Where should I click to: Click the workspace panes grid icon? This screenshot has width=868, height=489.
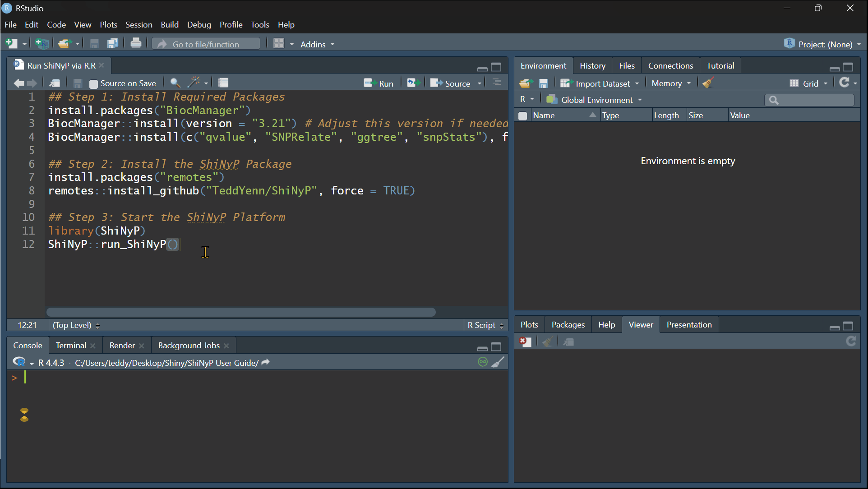279,44
